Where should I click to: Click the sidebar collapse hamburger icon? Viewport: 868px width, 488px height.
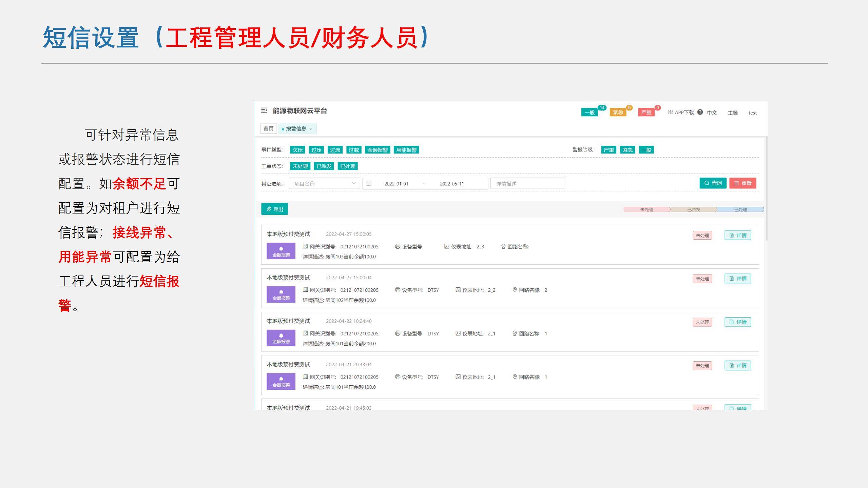264,110
